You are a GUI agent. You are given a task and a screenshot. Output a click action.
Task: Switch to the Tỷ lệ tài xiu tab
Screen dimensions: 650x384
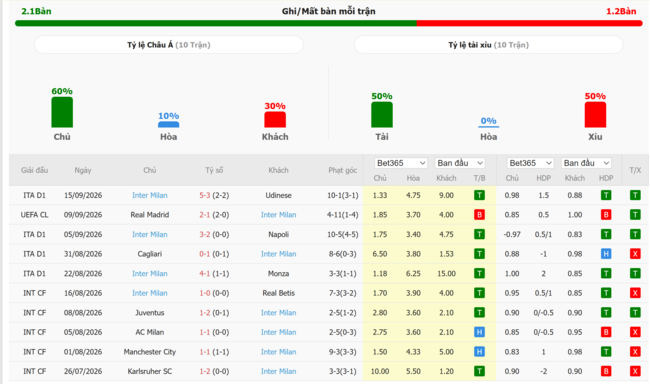pyautogui.click(x=488, y=45)
